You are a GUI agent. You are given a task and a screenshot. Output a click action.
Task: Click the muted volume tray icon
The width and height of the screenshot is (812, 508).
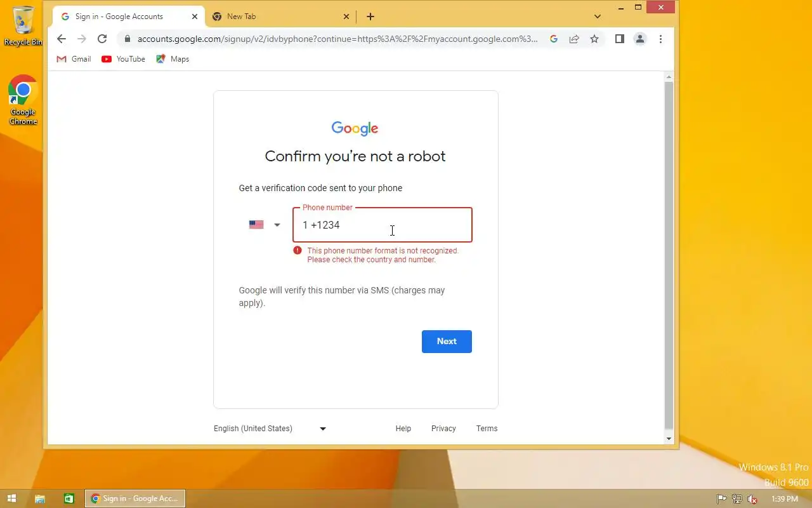click(752, 499)
